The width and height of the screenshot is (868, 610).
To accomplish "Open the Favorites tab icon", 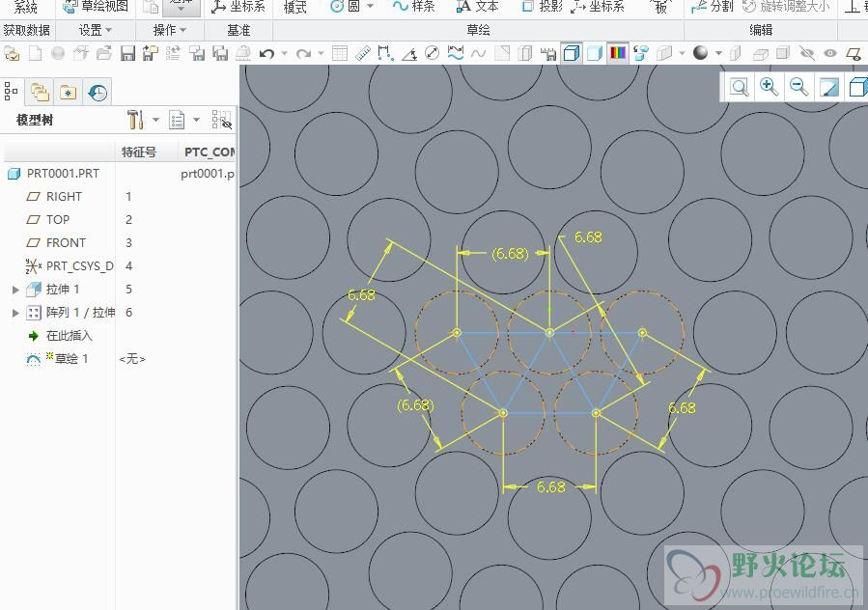I will click(x=69, y=92).
